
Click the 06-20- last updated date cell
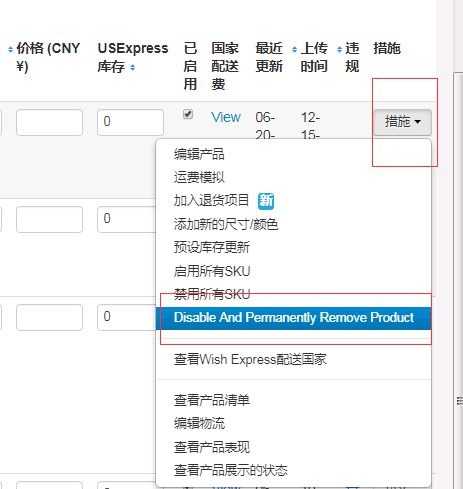point(265,126)
